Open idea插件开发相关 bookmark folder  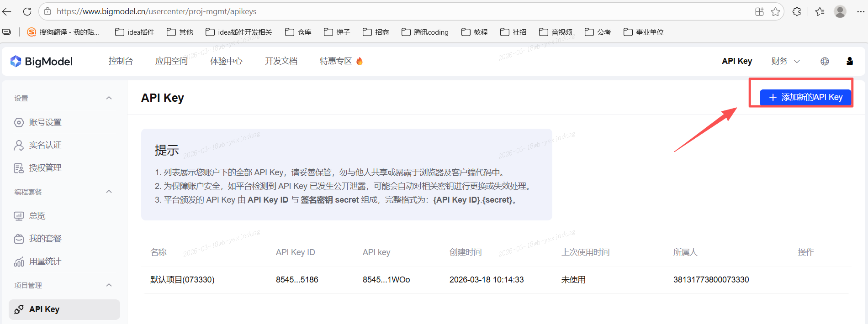pos(239,32)
